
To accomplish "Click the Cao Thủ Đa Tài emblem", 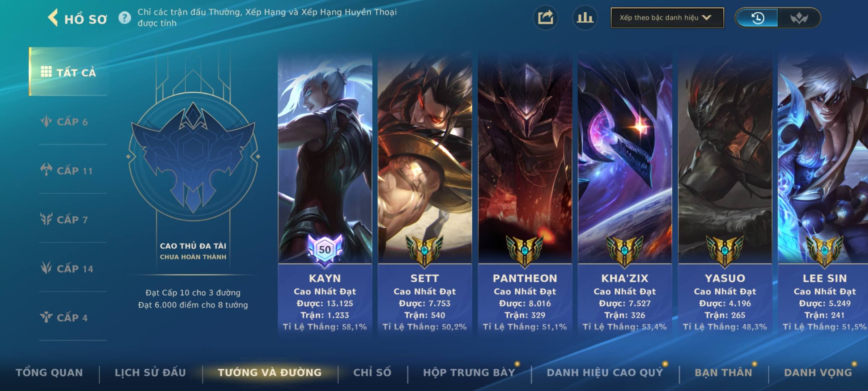I will (x=193, y=156).
